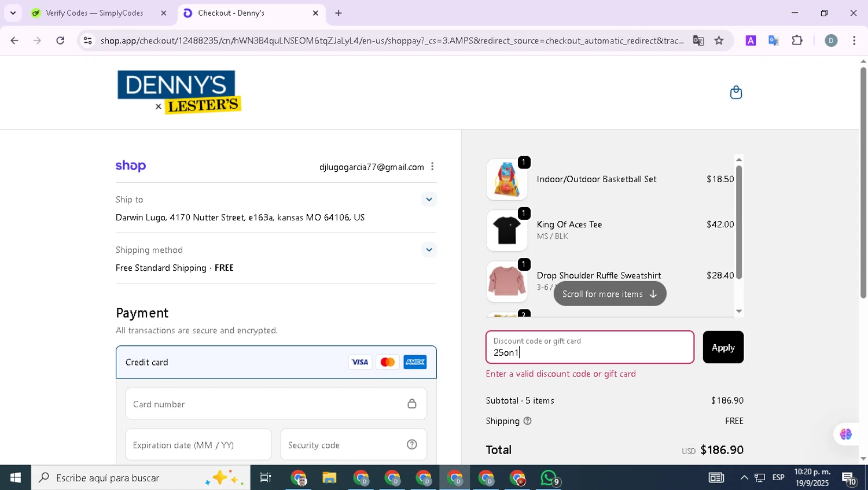
Task: Close the Checkout - Denny's tab
Action: pos(315,13)
